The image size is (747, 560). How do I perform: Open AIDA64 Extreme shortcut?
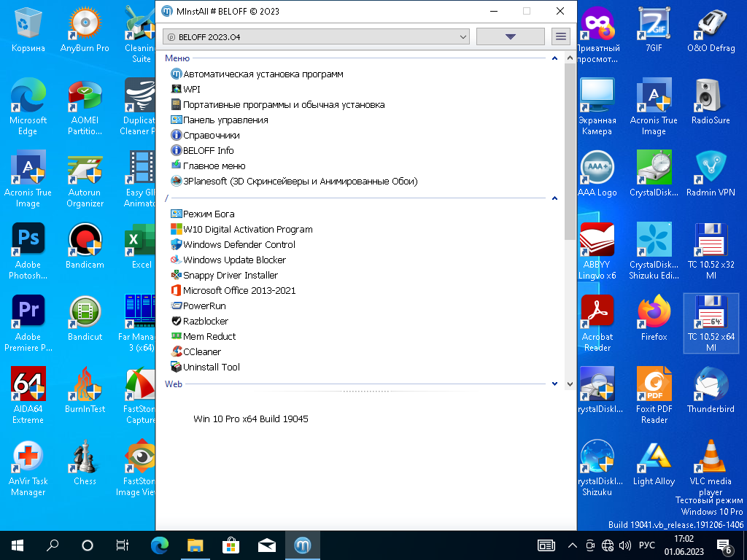coord(28,396)
